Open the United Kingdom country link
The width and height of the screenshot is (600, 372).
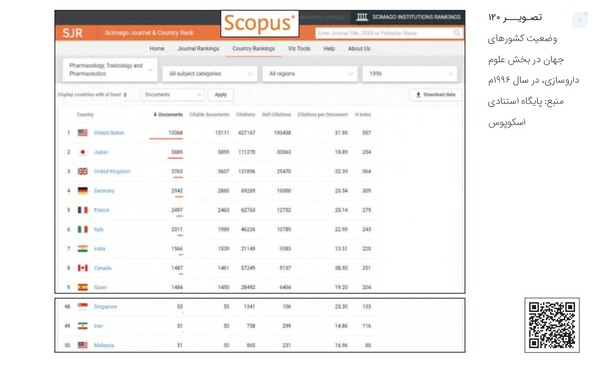pyautogui.click(x=112, y=171)
